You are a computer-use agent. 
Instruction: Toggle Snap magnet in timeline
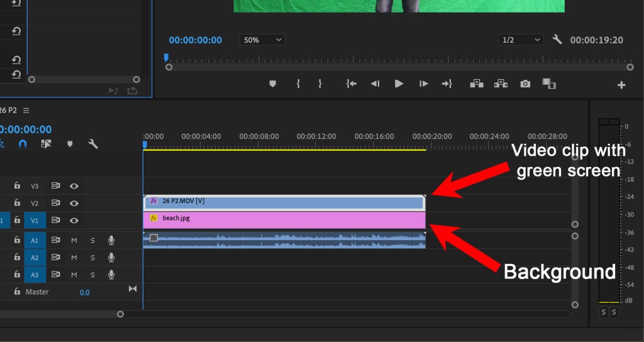[23, 144]
